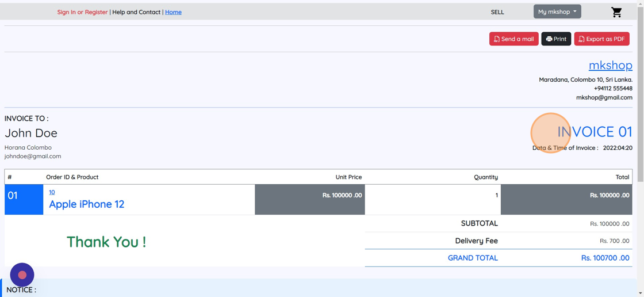Screen dimensions: 644x297
Task: Click the Maradana, Colombo 10 address
Action: [x=586, y=79]
